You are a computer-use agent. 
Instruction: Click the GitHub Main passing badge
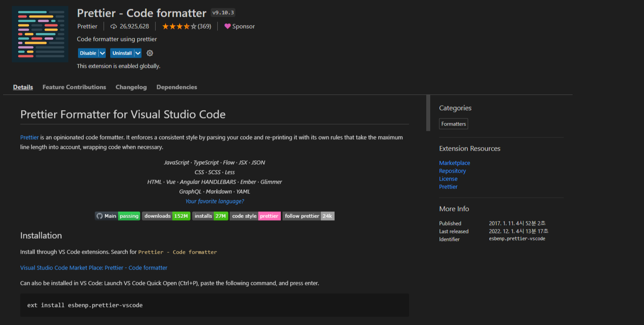point(118,216)
